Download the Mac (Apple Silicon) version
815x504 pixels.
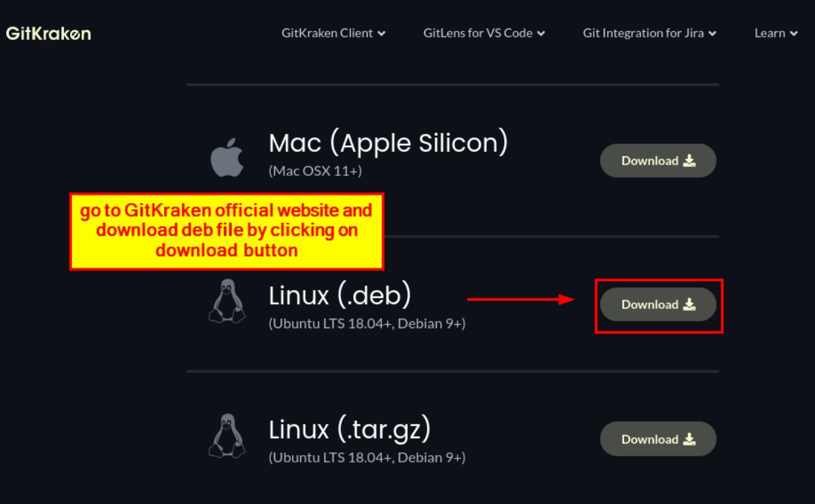click(x=657, y=161)
